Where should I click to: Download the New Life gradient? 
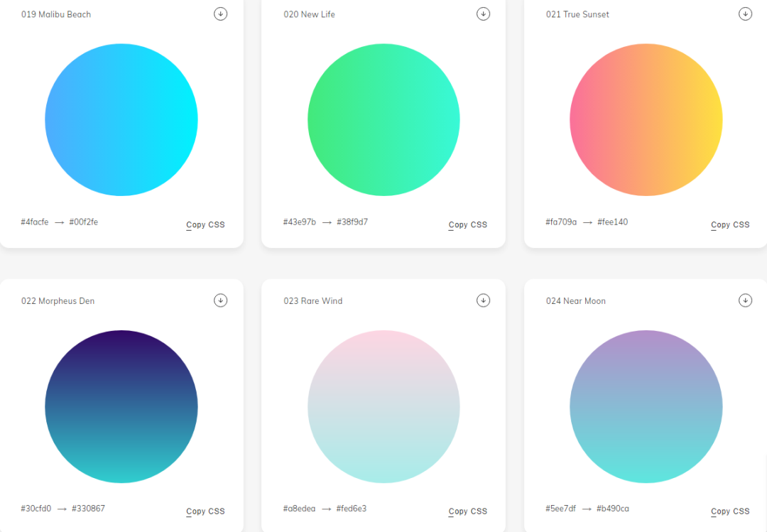[484, 13]
